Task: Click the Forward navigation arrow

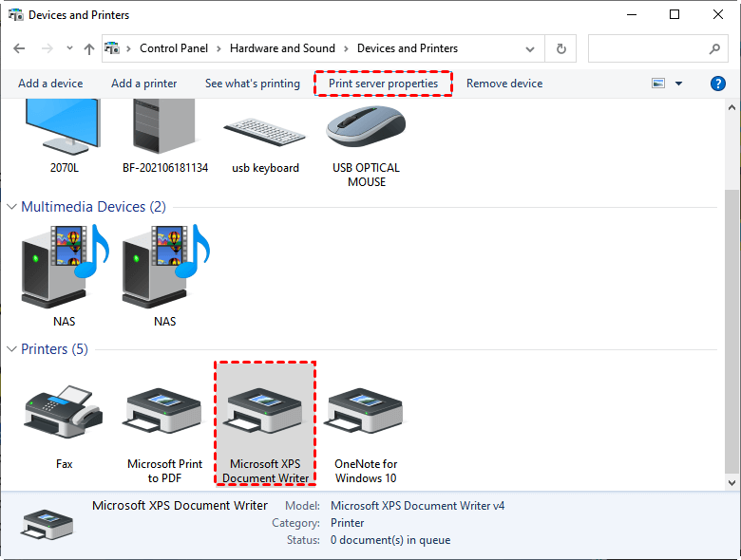Action: (x=47, y=48)
